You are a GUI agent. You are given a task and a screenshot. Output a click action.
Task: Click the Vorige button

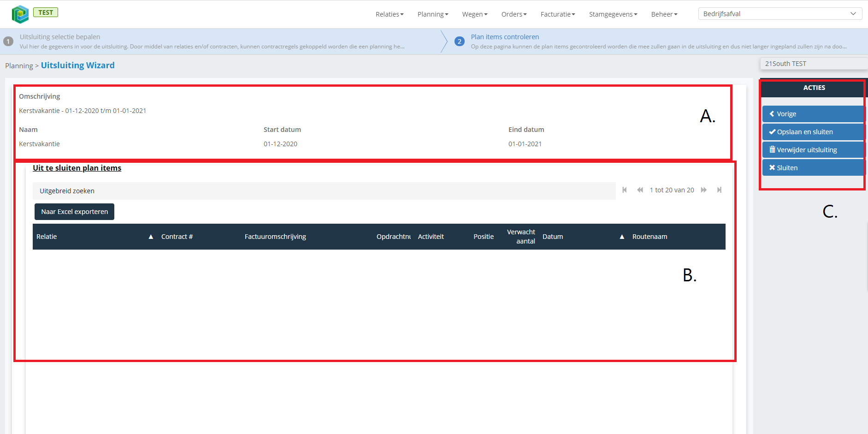[814, 114]
